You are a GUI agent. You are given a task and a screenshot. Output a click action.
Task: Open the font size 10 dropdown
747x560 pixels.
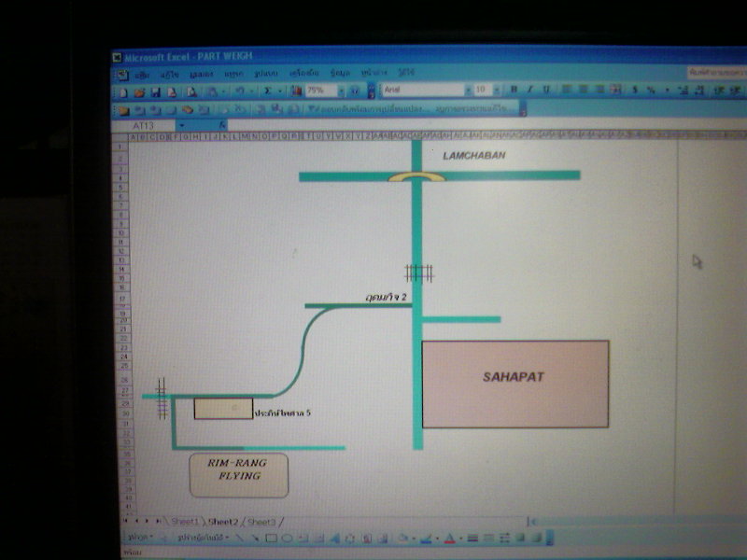495,90
